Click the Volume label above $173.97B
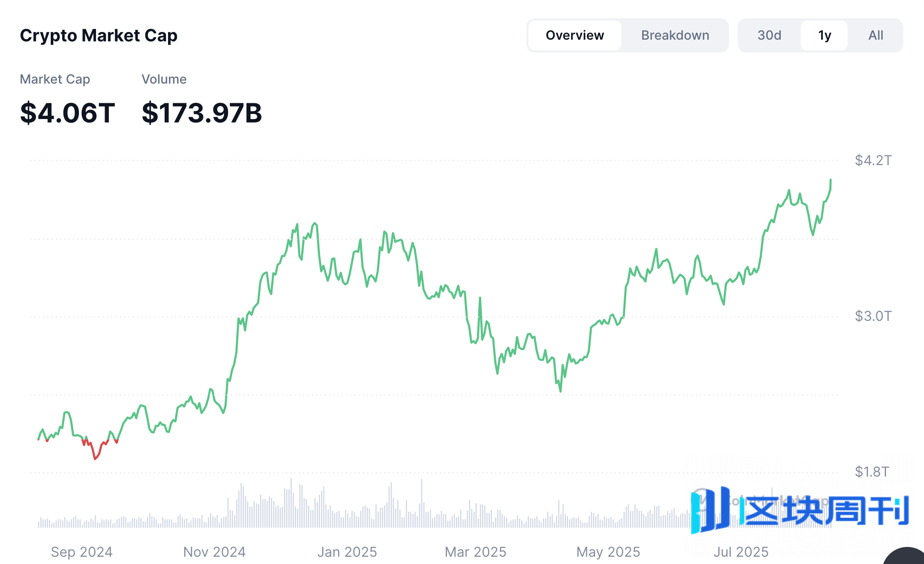 pyautogui.click(x=164, y=79)
